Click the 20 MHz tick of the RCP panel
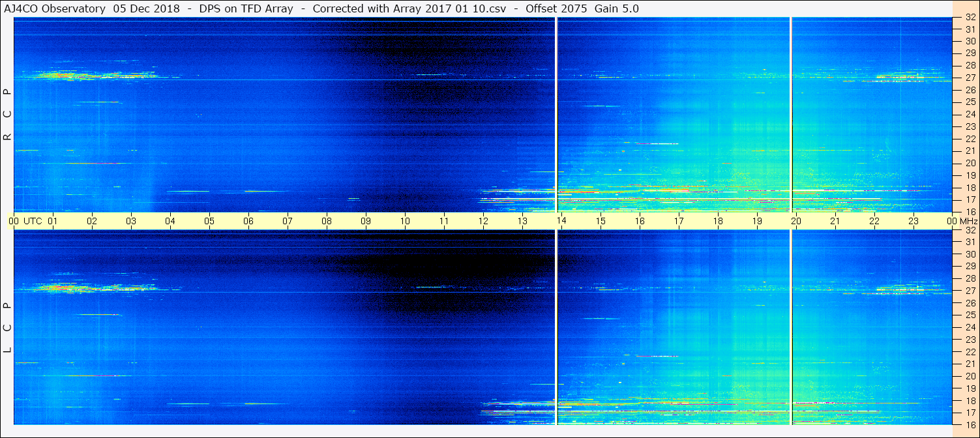Image resolution: width=980 pixels, height=438 pixels. pyautogui.click(x=970, y=163)
